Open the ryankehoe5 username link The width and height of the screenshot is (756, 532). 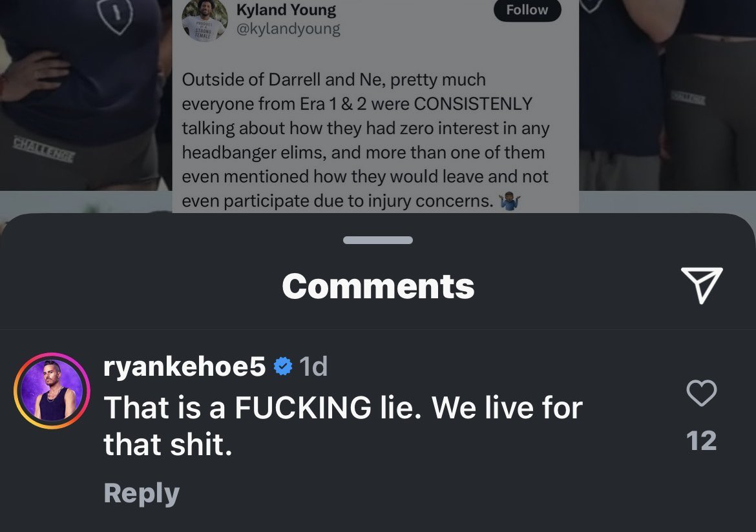[184, 366]
